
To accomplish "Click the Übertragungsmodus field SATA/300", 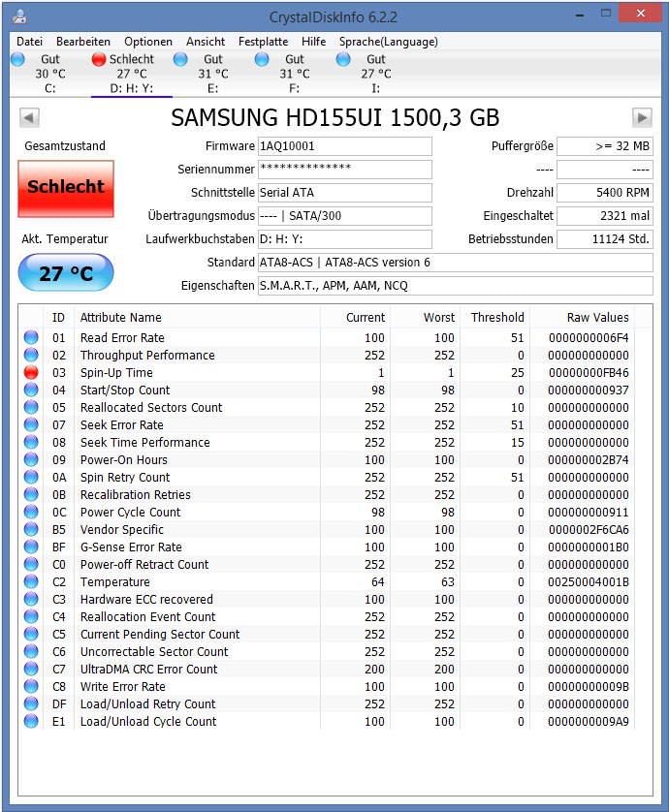I will tap(344, 216).
